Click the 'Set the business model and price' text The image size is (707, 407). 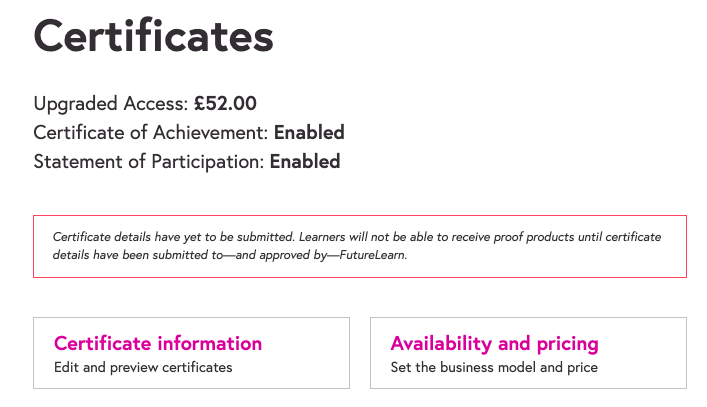[494, 368]
